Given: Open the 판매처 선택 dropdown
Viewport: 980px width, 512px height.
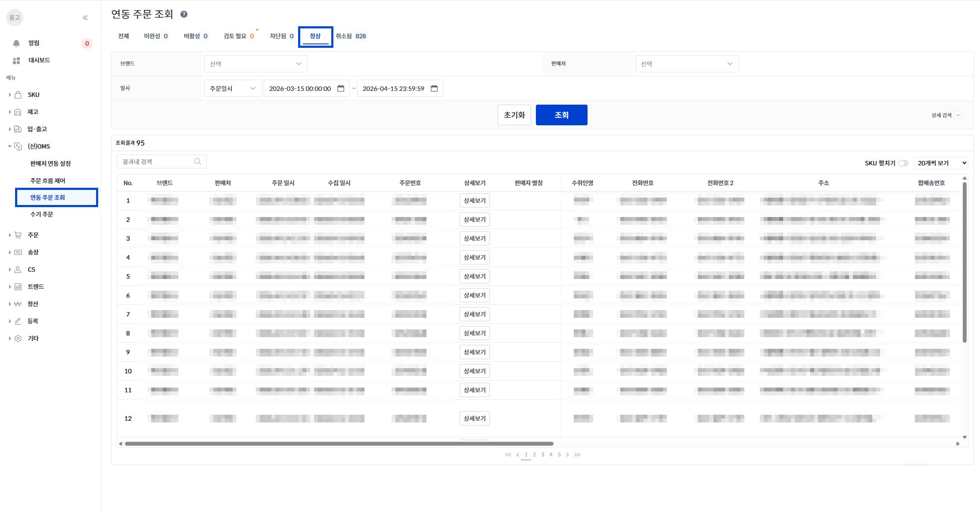Looking at the screenshot, I should (x=687, y=64).
